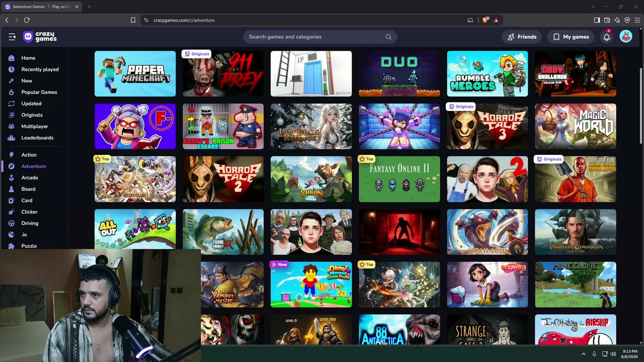
Task: Reload the page
Action: coord(27,20)
